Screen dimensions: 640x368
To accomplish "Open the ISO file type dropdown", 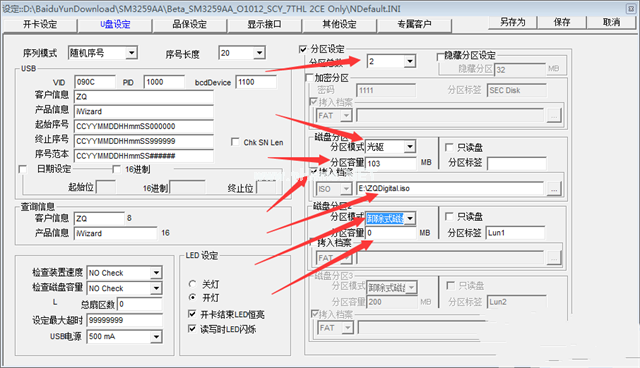I will coord(346,189).
